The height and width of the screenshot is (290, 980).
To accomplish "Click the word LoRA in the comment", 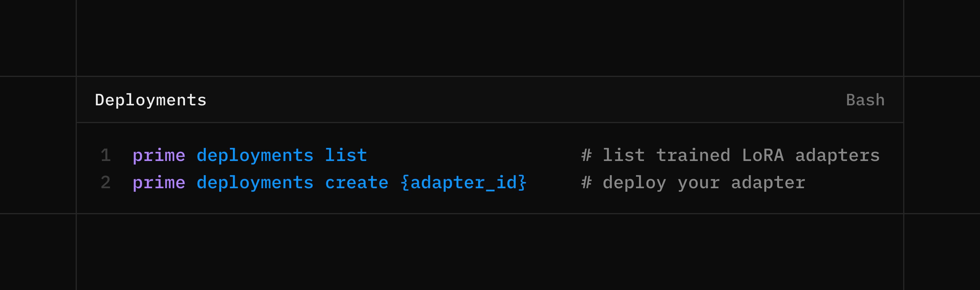I will (763, 155).
